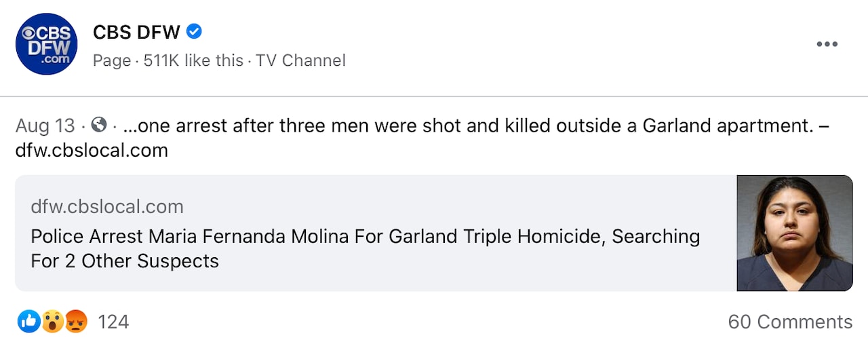Screen dimensions: 868x342
Task: Click the Wow reaction emoji
Action: [52, 321]
